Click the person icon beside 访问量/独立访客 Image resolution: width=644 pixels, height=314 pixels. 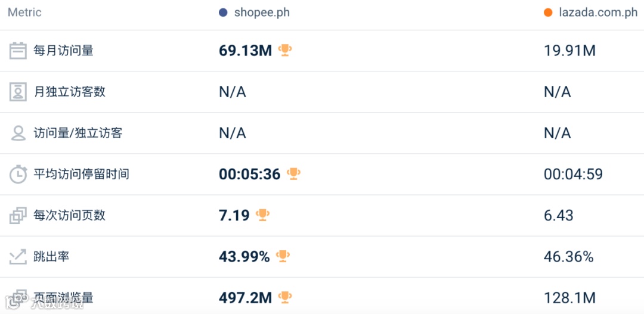(x=18, y=133)
